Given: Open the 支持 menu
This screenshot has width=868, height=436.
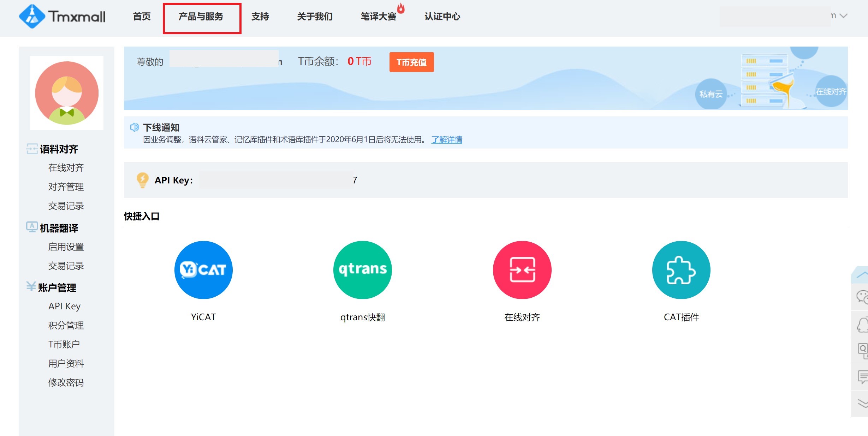Looking at the screenshot, I should [260, 17].
